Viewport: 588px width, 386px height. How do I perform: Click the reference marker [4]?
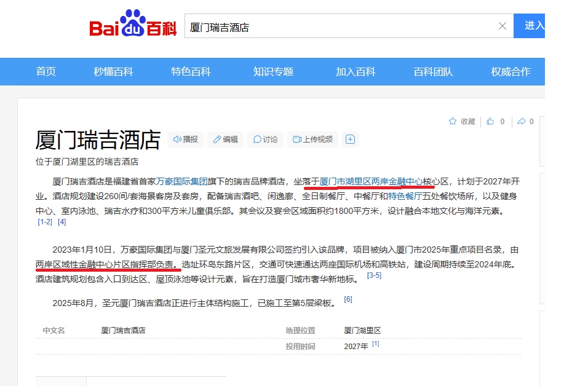point(62,222)
